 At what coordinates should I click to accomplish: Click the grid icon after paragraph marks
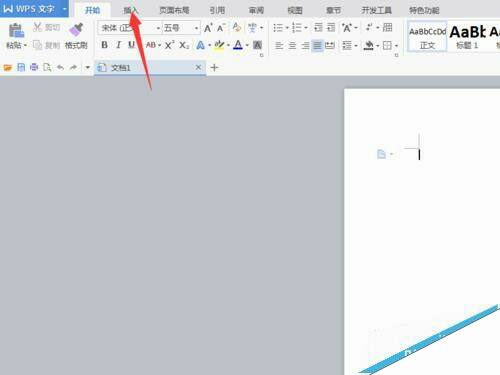click(x=387, y=27)
